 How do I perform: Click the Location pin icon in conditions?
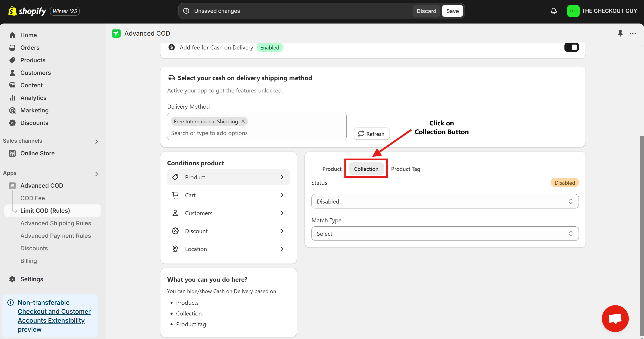point(175,249)
